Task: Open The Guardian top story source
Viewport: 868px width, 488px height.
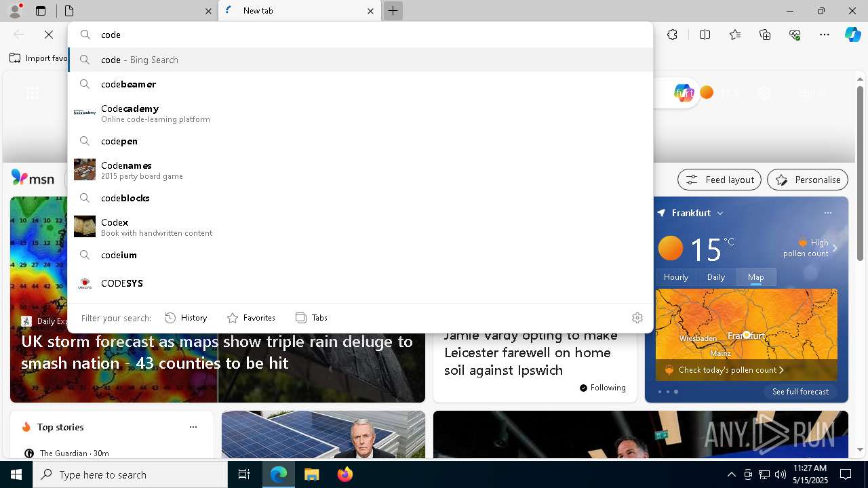Action: click(66, 453)
